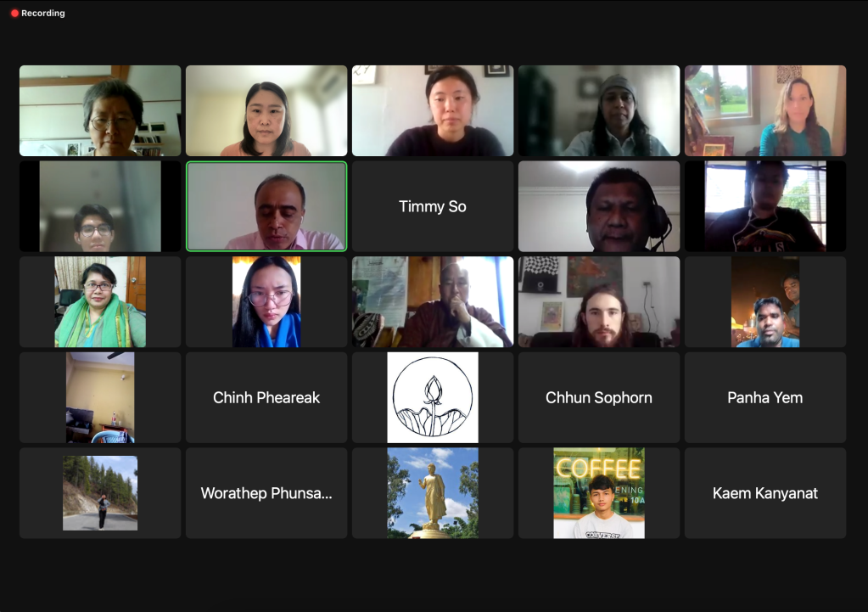Click the golden Buddha statue avatar

point(433,493)
